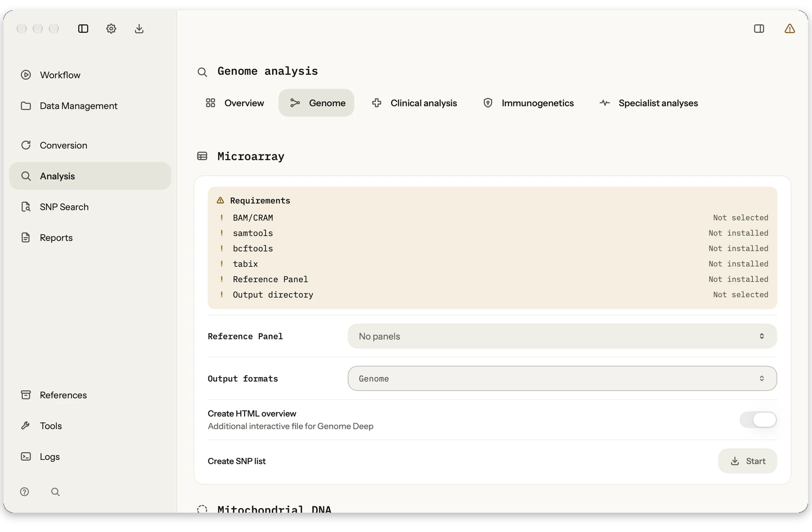This screenshot has height=532, width=812.
Task: Click the bcftools requirement text
Action: [253, 248]
